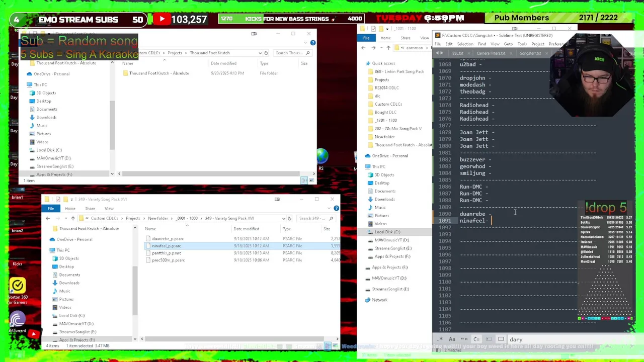Refresh the Variety Song Pack folder

pos(289,218)
